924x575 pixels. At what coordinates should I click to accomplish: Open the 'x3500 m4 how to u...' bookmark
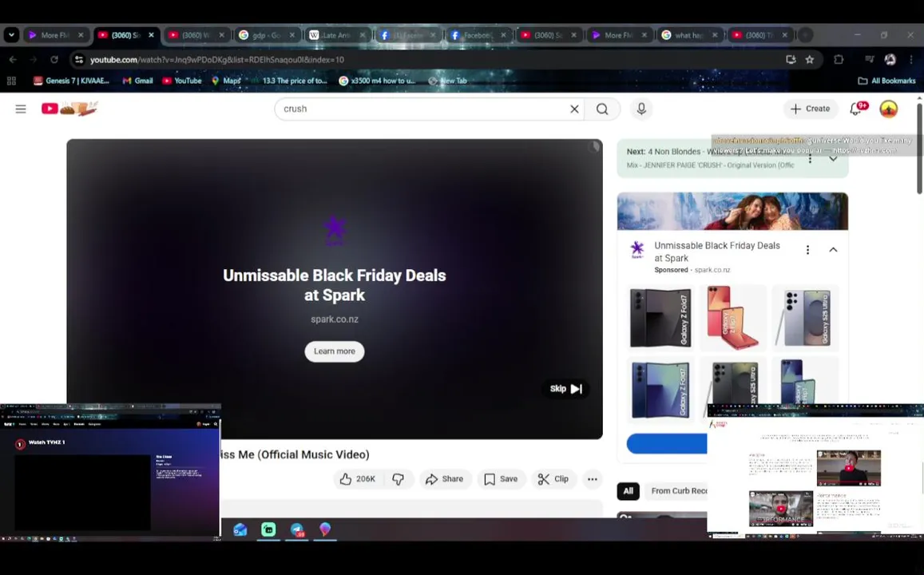377,81
